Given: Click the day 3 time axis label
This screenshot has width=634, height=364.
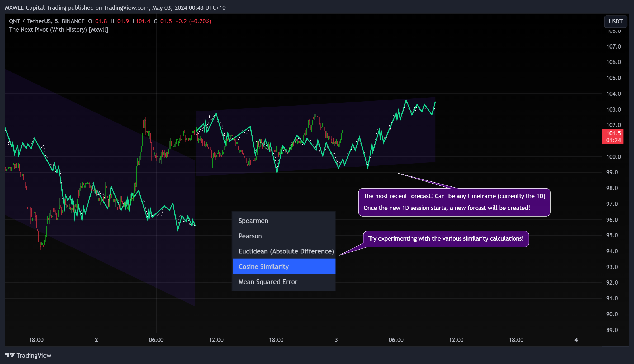Looking at the screenshot, I should click(x=336, y=340).
